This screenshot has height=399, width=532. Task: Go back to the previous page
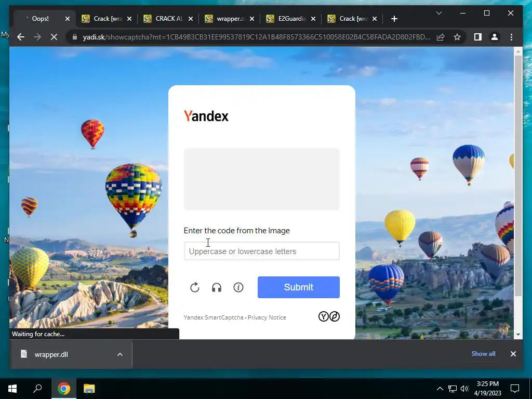point(21,37)
